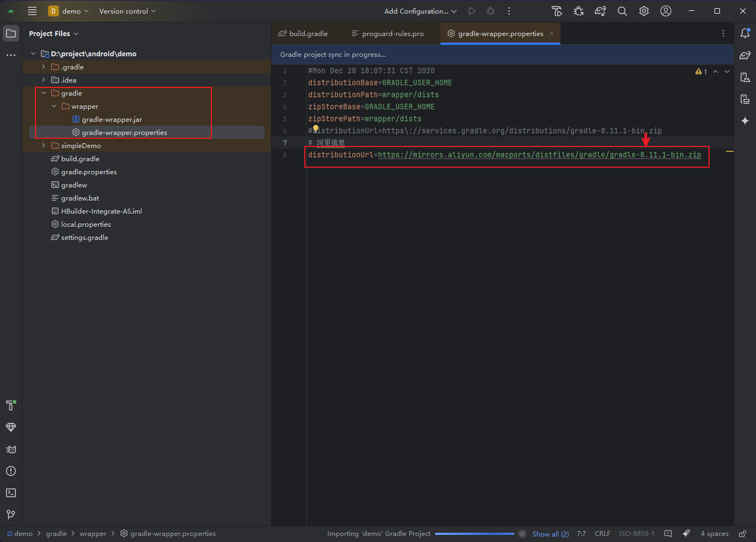Collapse the gradle folder in tree
This screenshot has width=756, height=542.
tap(44, 93)
